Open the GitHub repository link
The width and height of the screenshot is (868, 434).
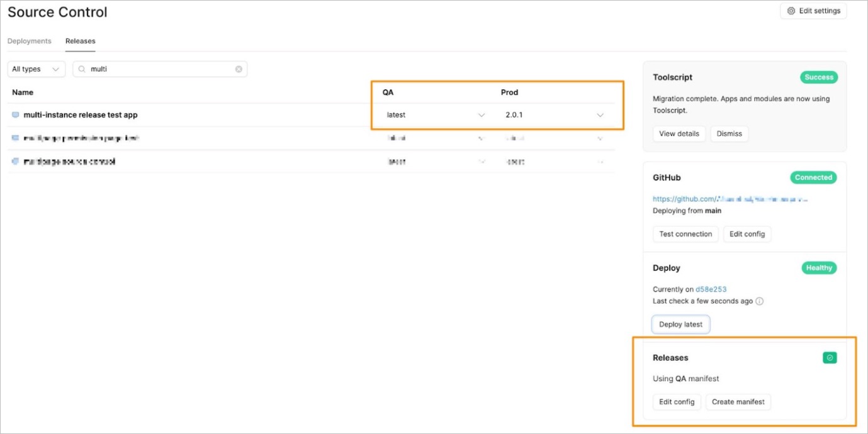730,199
